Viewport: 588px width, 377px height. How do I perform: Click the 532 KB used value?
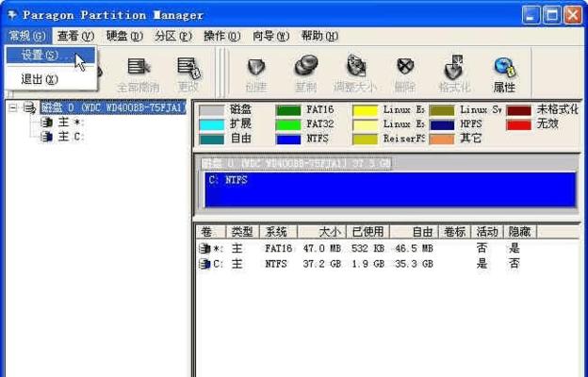tap(367, 248)
